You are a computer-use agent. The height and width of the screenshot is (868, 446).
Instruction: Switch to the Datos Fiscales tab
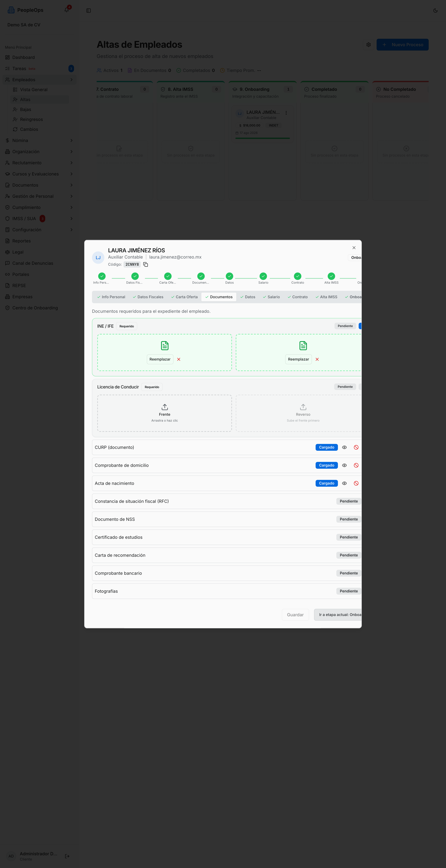148,297
